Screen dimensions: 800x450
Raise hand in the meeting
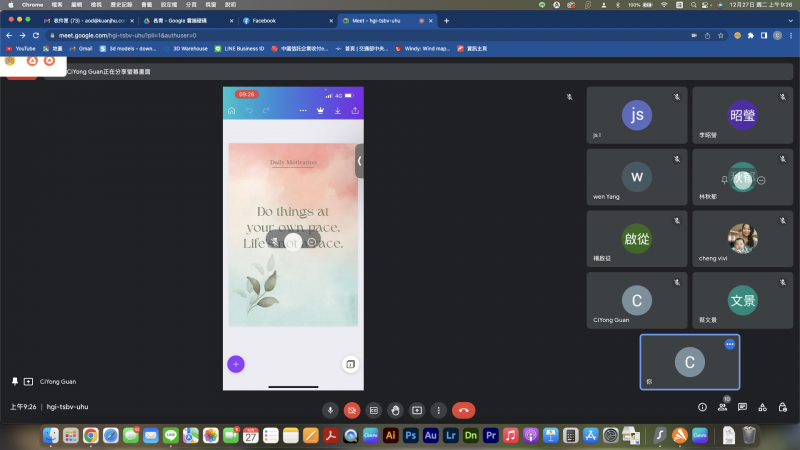(x=395, y=410)
